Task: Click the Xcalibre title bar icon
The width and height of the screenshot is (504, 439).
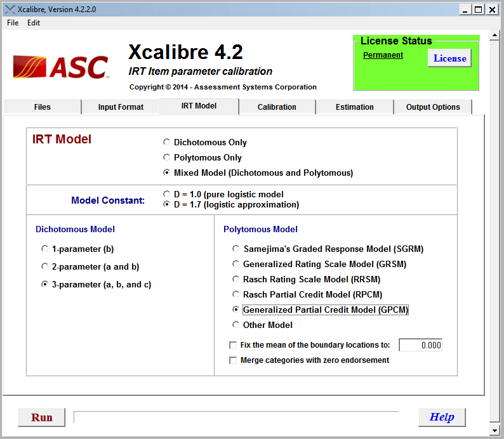Action: (9, 10)
